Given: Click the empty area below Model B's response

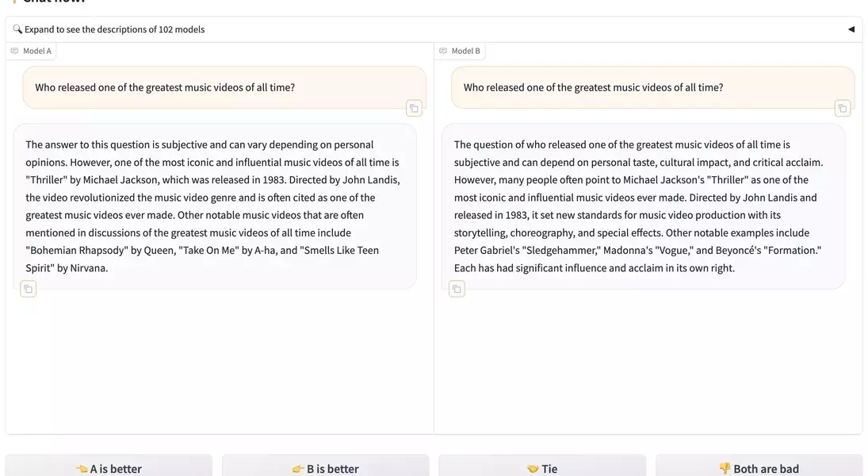Looking at the screenshot, I should click(x=648, y=365).
